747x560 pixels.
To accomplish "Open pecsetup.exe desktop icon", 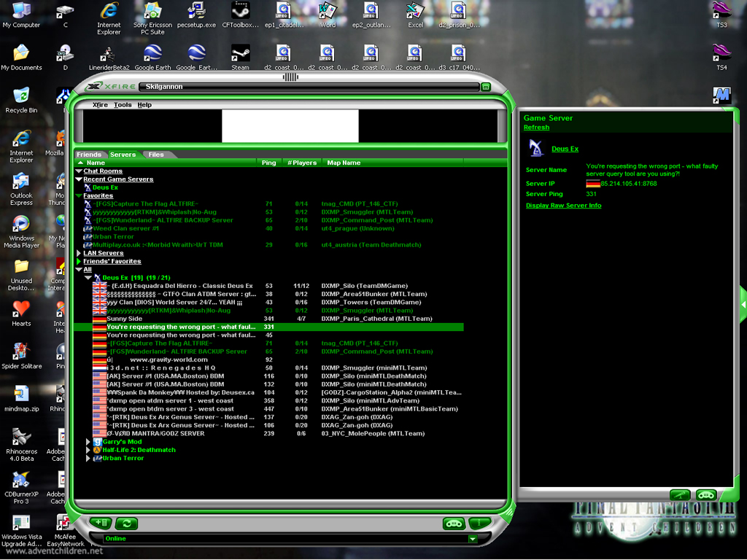I will 196,15.
